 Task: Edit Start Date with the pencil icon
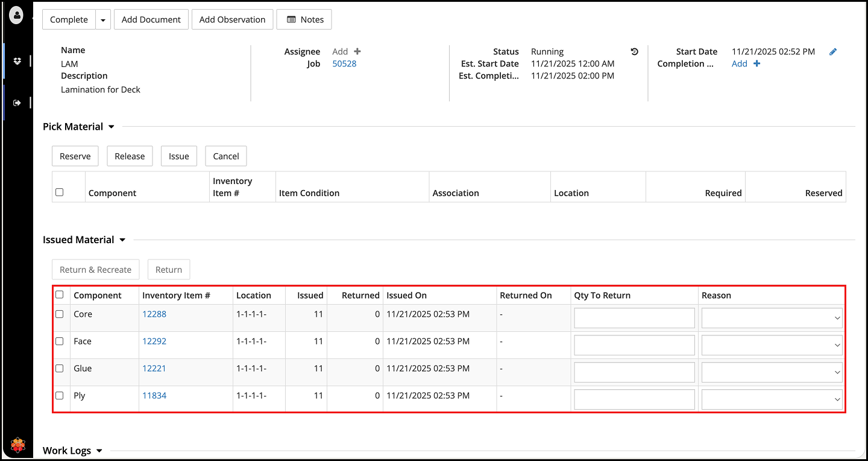[x=833, y=52]
